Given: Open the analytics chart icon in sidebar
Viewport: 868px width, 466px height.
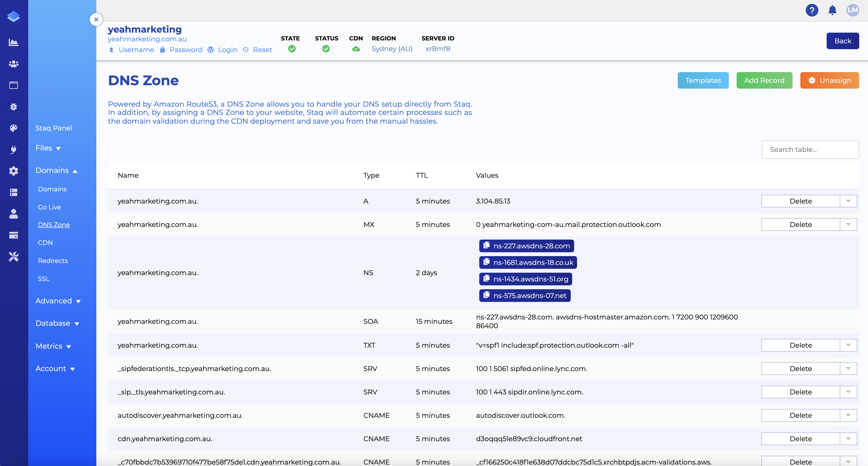Looking at the screenshot, I should (13, 42).
